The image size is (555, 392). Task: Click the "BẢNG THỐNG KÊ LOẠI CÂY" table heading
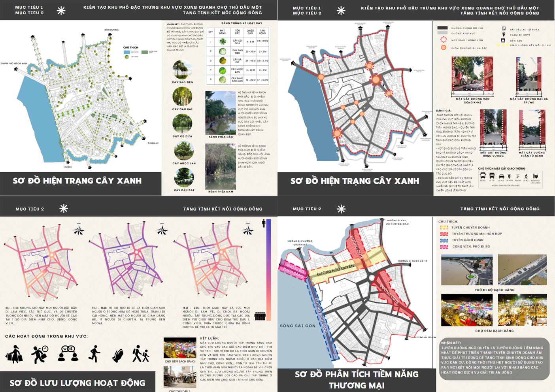pyautogui.click(x=242, y=23)
